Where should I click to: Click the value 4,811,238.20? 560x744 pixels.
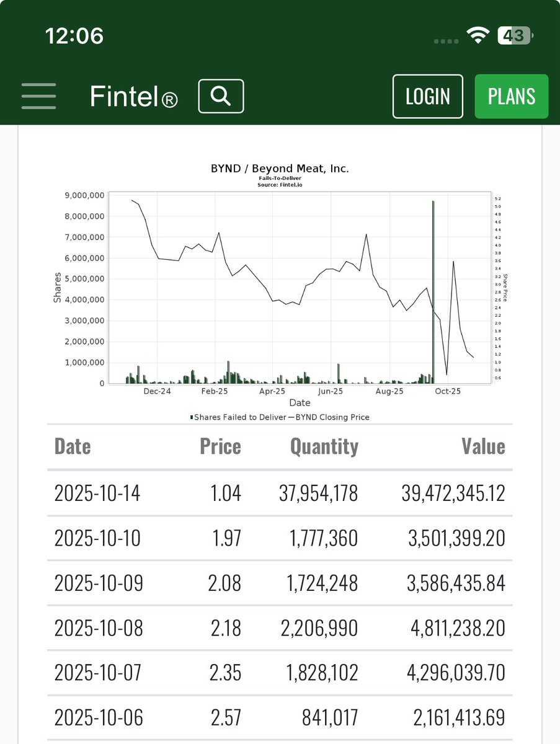(x=457, y=628)
